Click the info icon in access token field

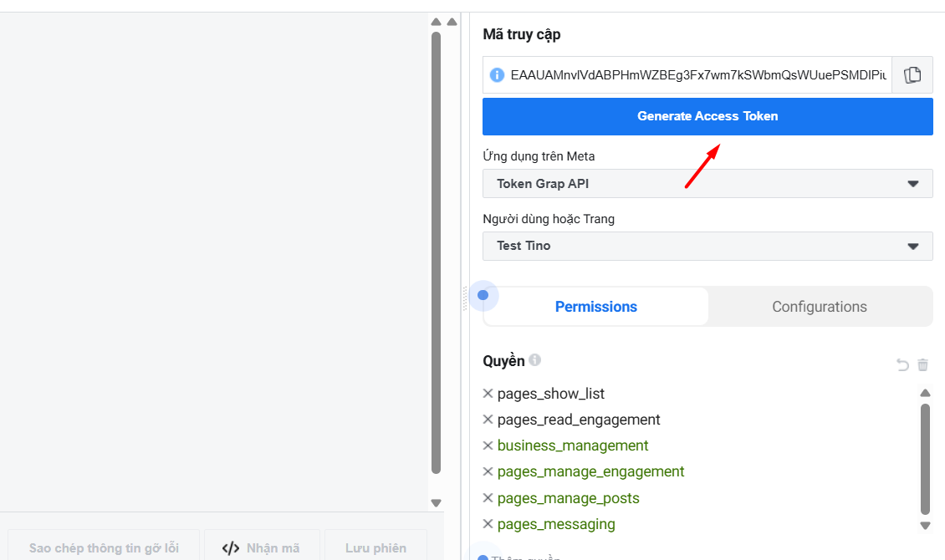497,74
